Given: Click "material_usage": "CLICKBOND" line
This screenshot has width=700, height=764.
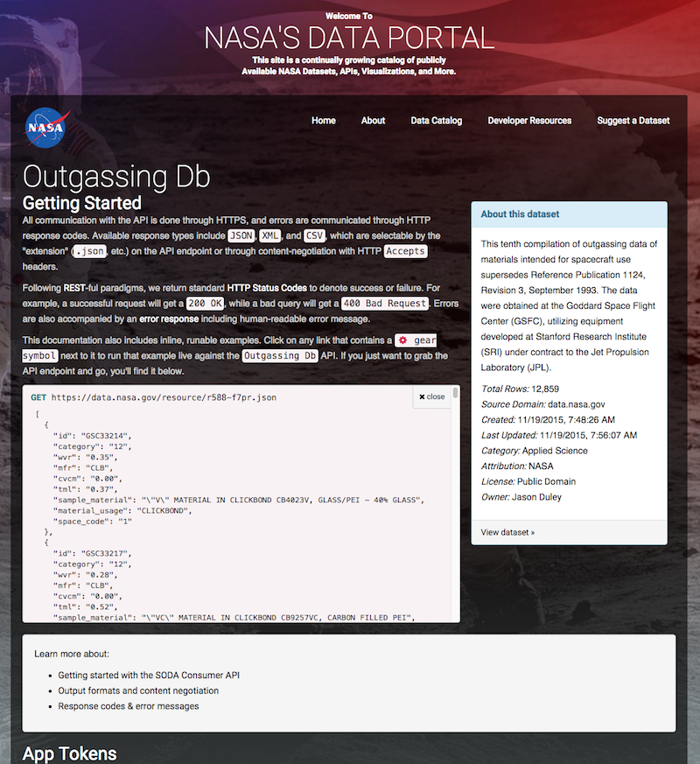Looking at the screenshot, I should tap(122, 510).
